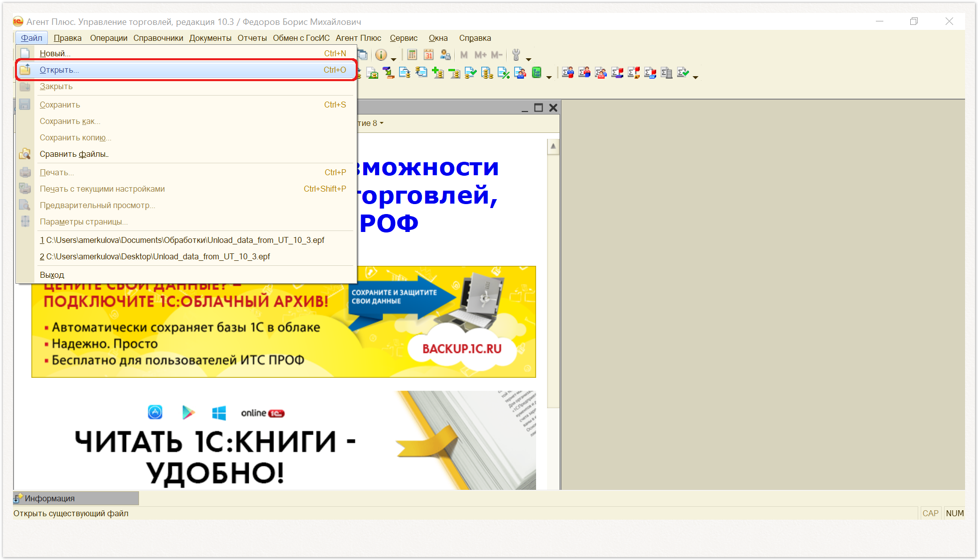Choose Открыть... from File menu

click(x=186, y=70)
